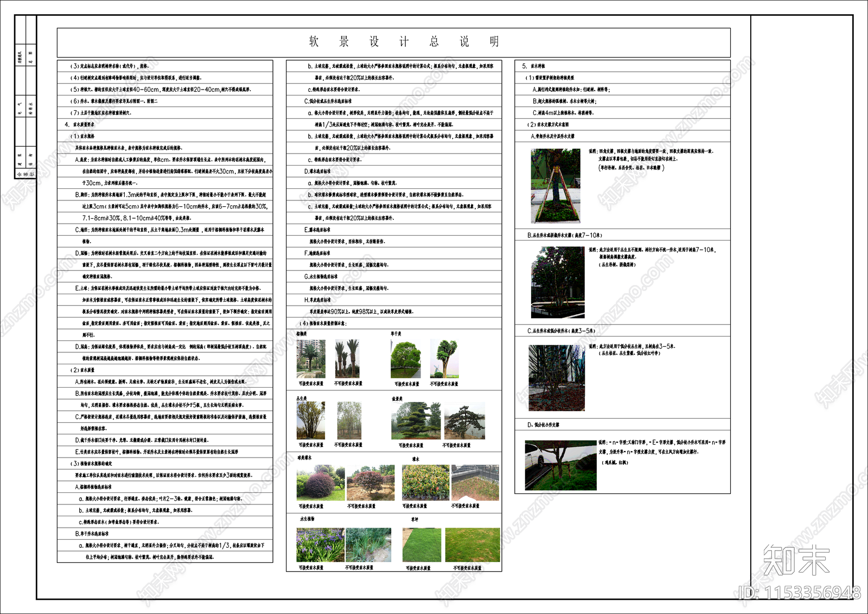This screenshot has width=868, height=614.
Task: Click the multi-stem tree support photo for 7-10米
Action: pyautogui.click(x=558, y=282)
